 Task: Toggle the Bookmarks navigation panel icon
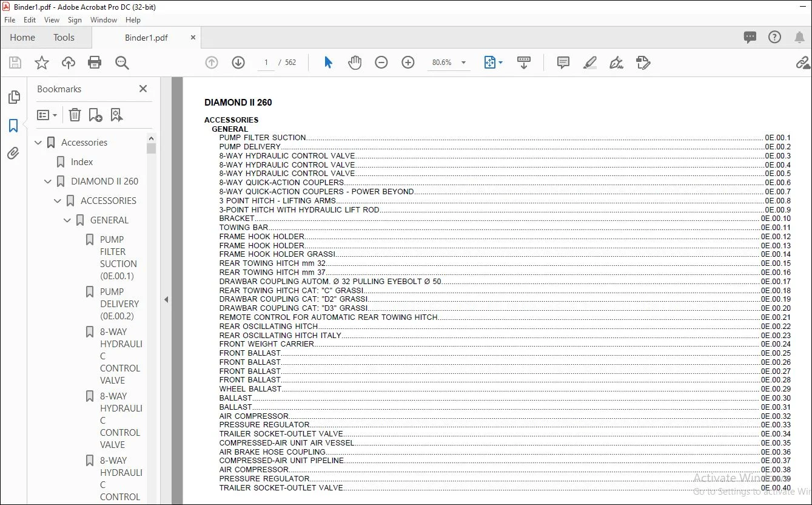13,126
